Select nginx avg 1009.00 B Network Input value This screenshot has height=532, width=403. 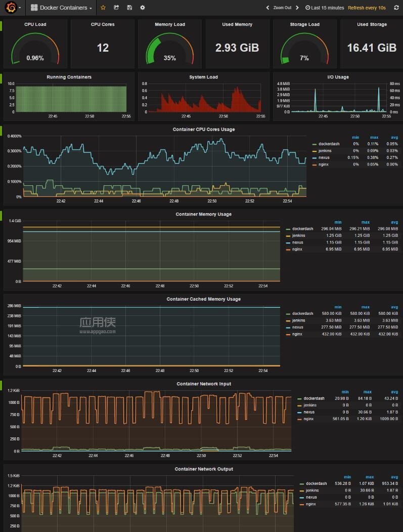click(x=389, y=419)
